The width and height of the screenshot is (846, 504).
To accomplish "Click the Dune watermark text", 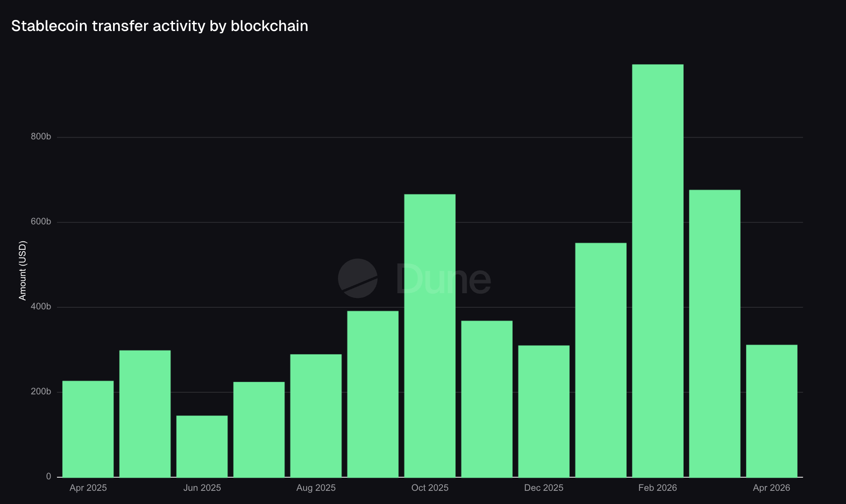I will 443,279.
